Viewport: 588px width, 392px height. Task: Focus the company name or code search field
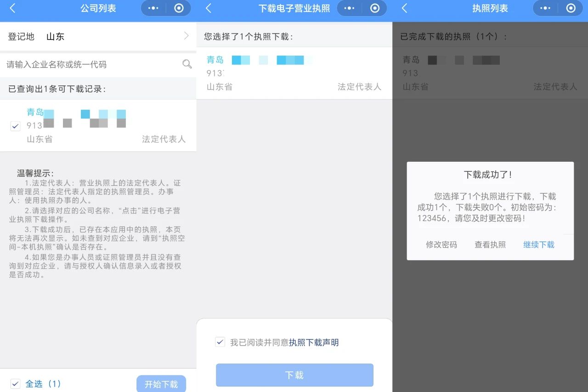tap(92, 64)
